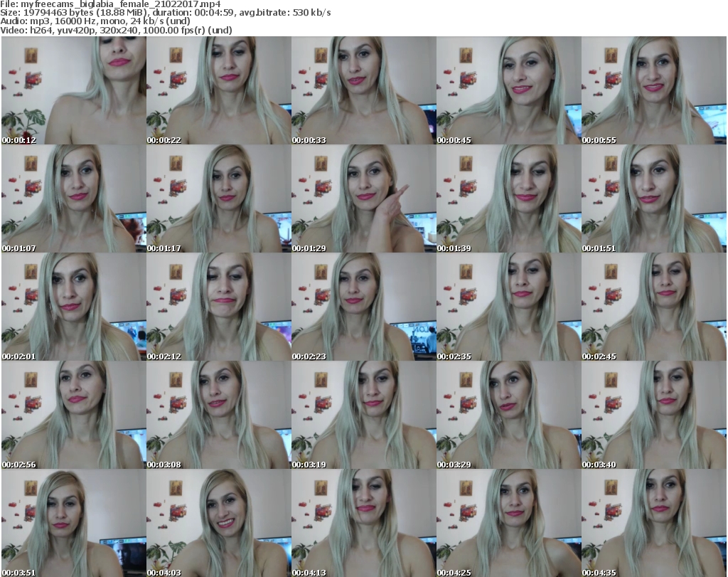The width and height of the screenshot is (728, 577).
Task: Click the thumbnail stamped 00:01:07
Action: pyautogui.click(x=74, y=198)
